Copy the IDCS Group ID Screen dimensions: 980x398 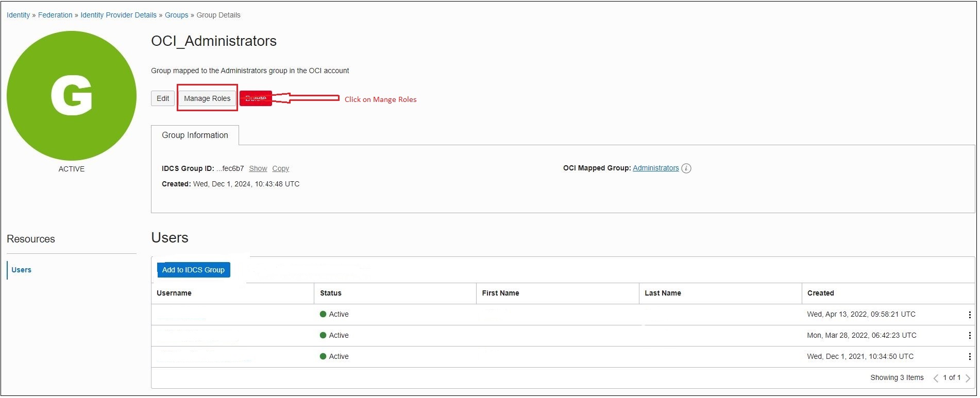[x=280, y=169]
